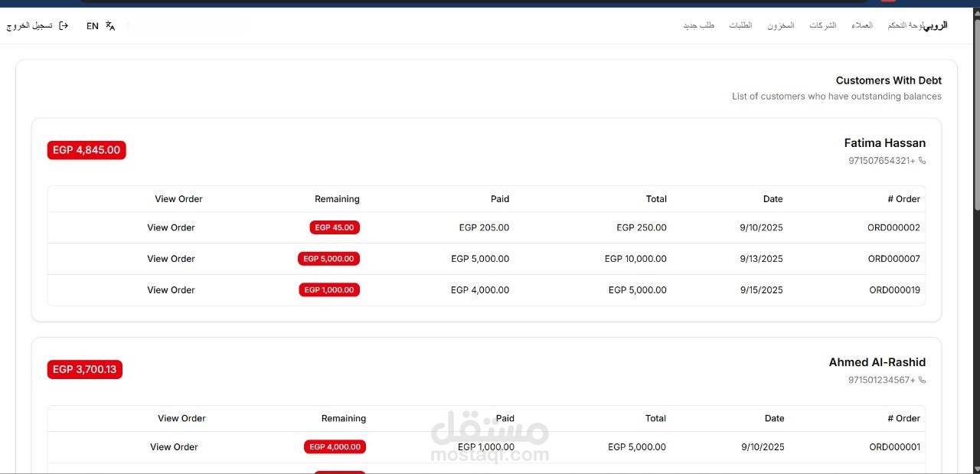View order ORD000019 details

click(171, 290)
